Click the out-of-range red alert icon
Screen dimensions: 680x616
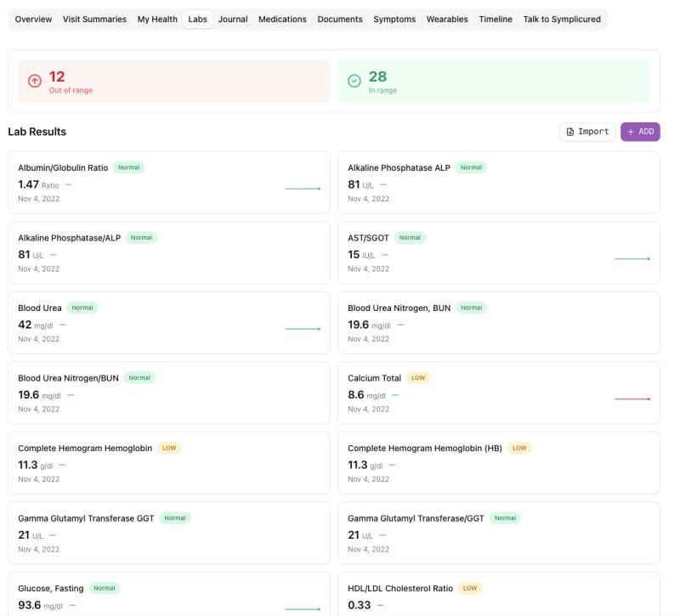coord(33,78)
